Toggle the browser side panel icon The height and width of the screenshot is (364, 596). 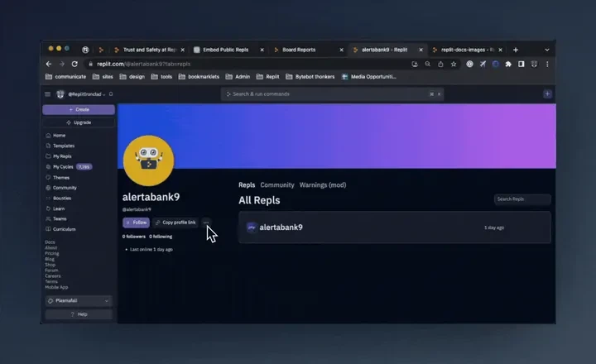tap(521, 65)
